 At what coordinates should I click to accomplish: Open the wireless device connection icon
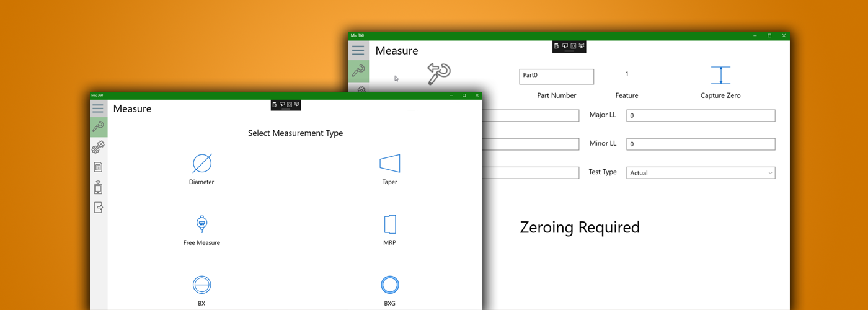pos(98,187)
